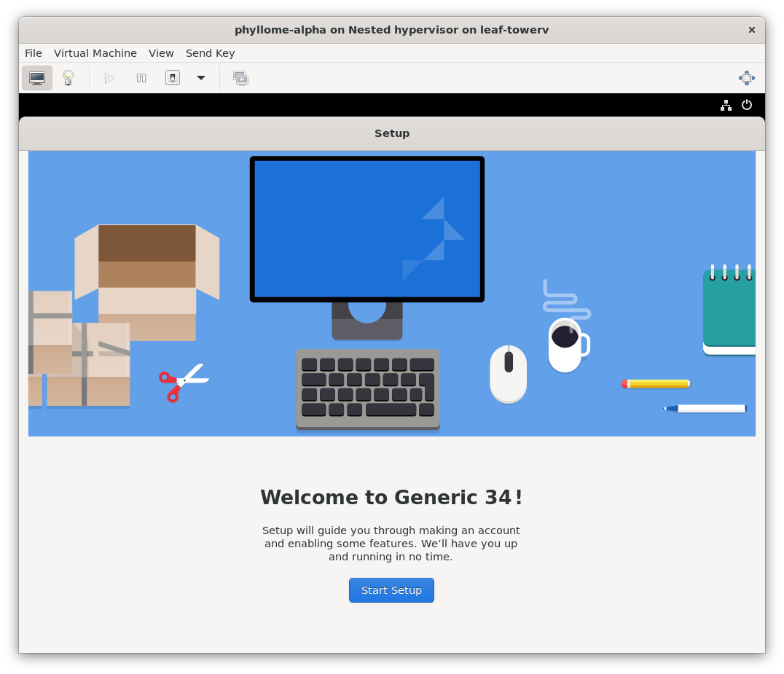Click the Start Setup button

(x=391, y=590)
